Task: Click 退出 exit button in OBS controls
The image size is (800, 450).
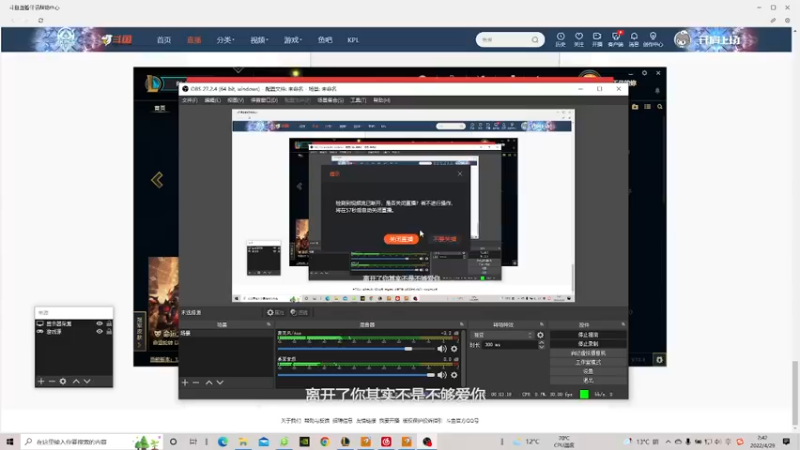Action: pyautogui.click(x=588, y=381)
